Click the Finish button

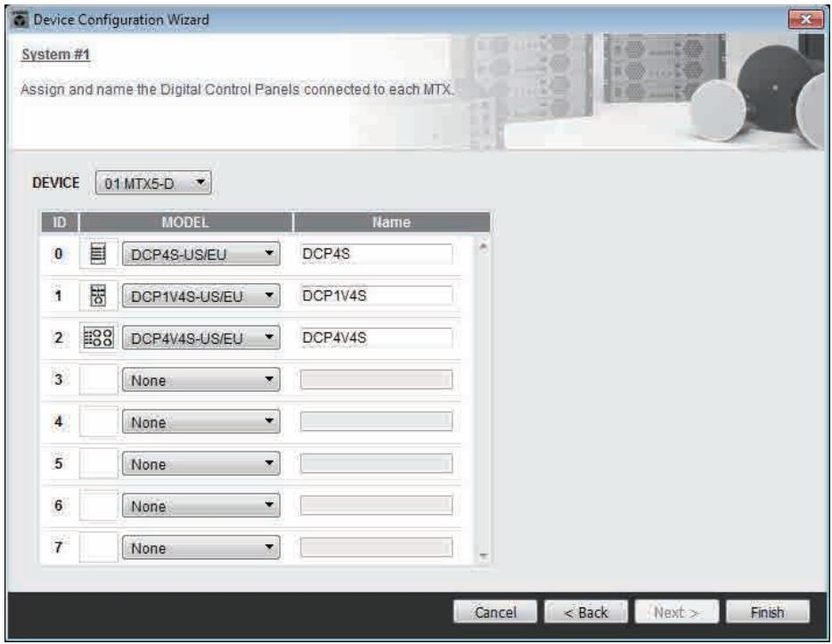pyautogui.click(x=767, y=612)
